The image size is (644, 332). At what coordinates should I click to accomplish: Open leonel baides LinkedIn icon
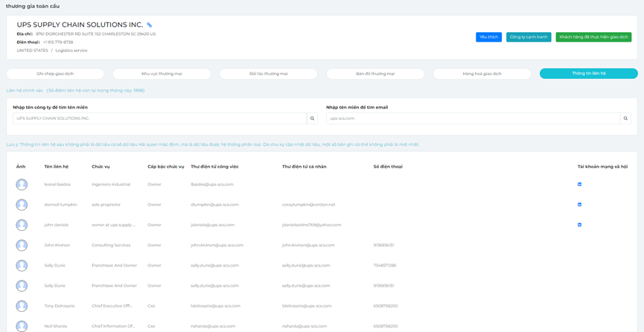[579, 185]
